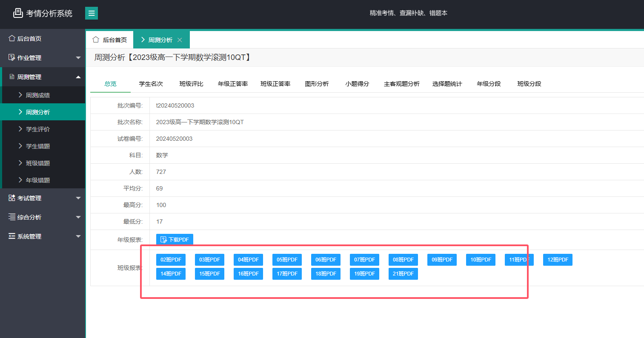Click the 综合分析 list icon in sidebar
The image size is (644, 338).
[12, 217]
